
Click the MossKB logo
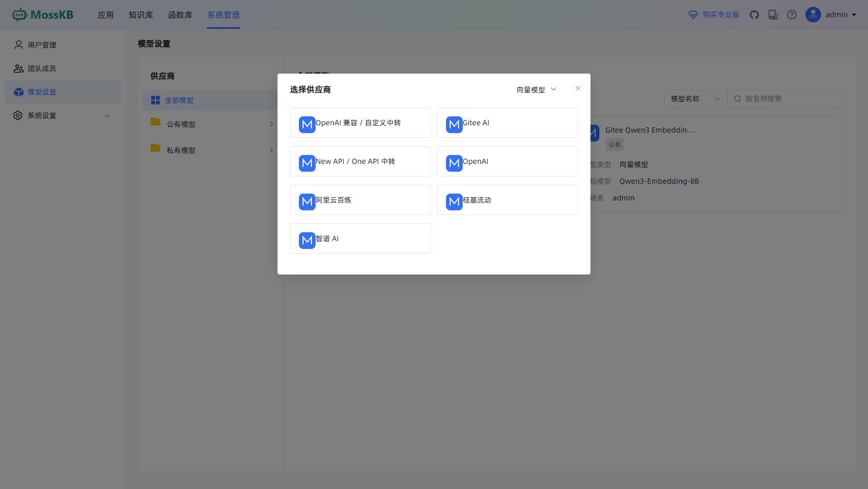click(42, 15)
